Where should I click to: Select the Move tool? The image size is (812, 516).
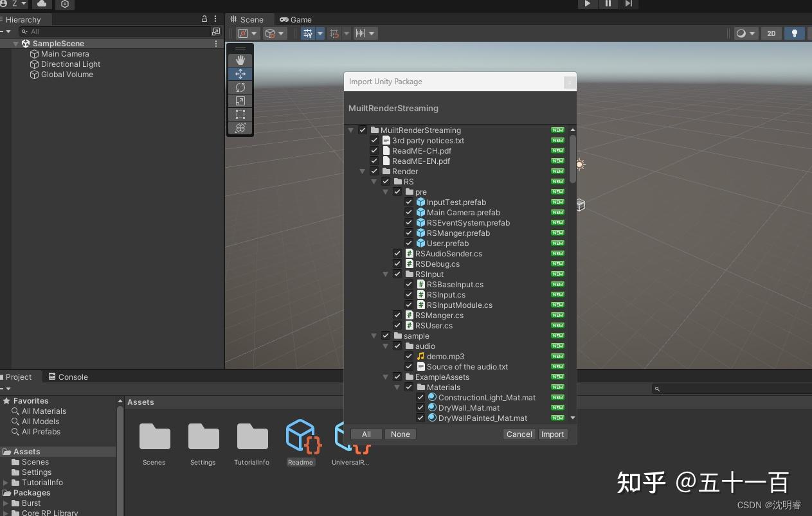click(x=240, y=74)
